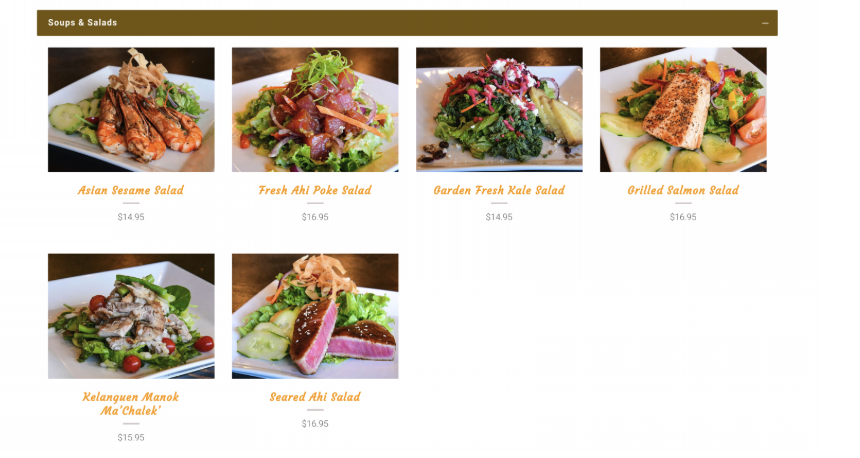Click the $14.95 price under Kale Salad
860x458 pixels.
(x=499, y=217)
